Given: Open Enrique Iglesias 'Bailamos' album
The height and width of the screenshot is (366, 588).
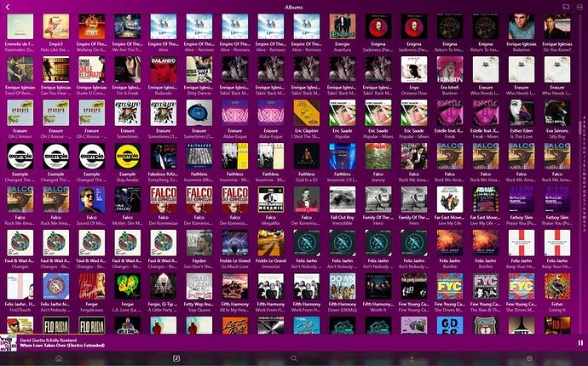Looking at the screenshot, I should coord(522,26).
